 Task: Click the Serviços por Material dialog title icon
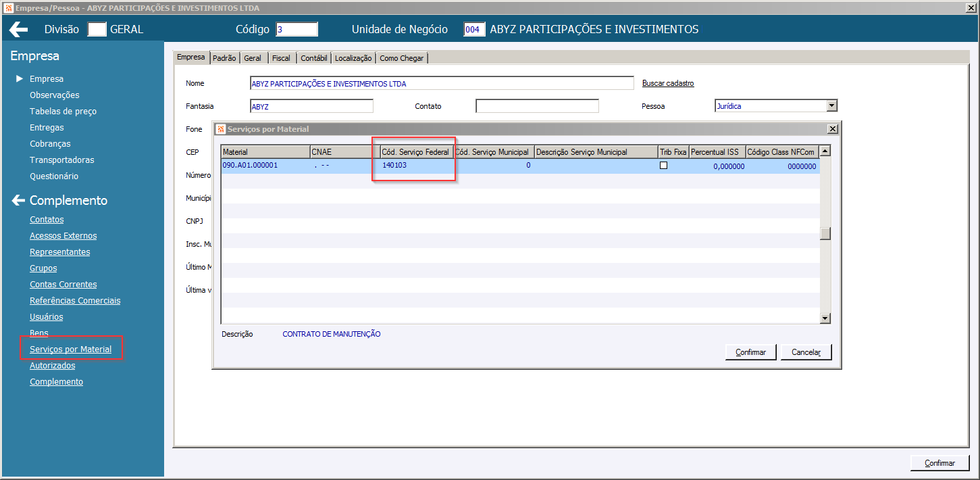click(x=221, y=128)
